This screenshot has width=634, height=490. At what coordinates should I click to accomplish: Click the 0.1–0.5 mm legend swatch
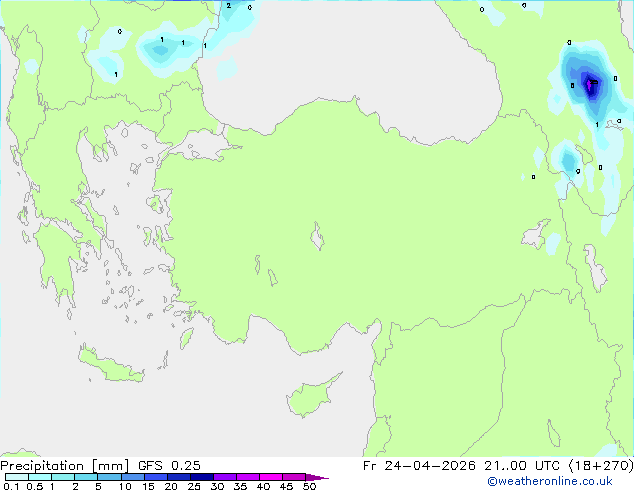(17, 477)
